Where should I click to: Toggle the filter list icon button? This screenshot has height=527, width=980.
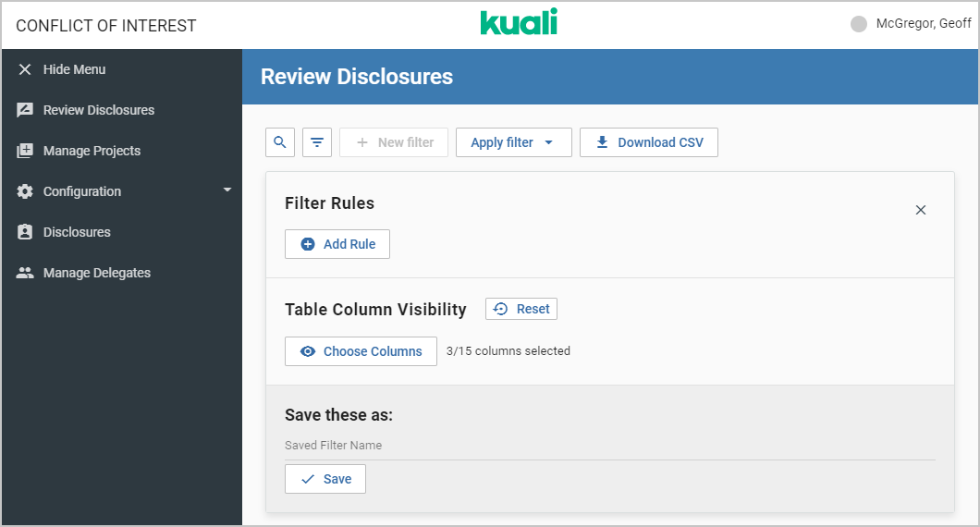click(x=317, y=142)
